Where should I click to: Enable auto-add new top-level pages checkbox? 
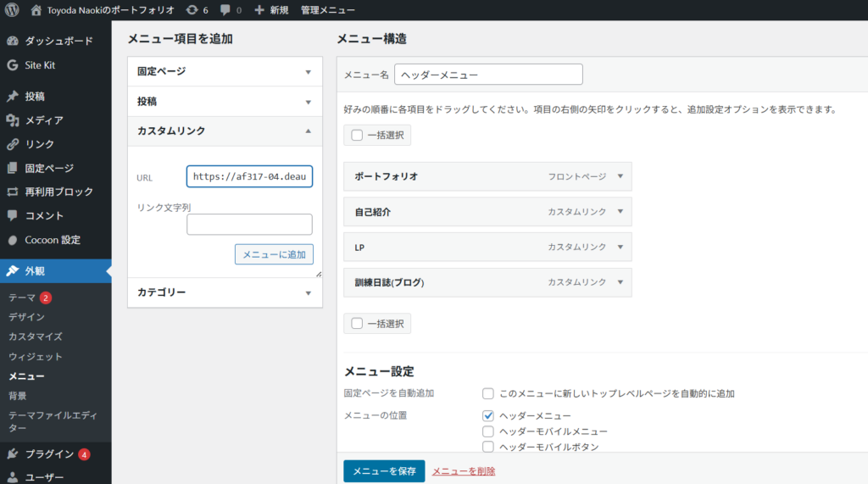(488, 393)
